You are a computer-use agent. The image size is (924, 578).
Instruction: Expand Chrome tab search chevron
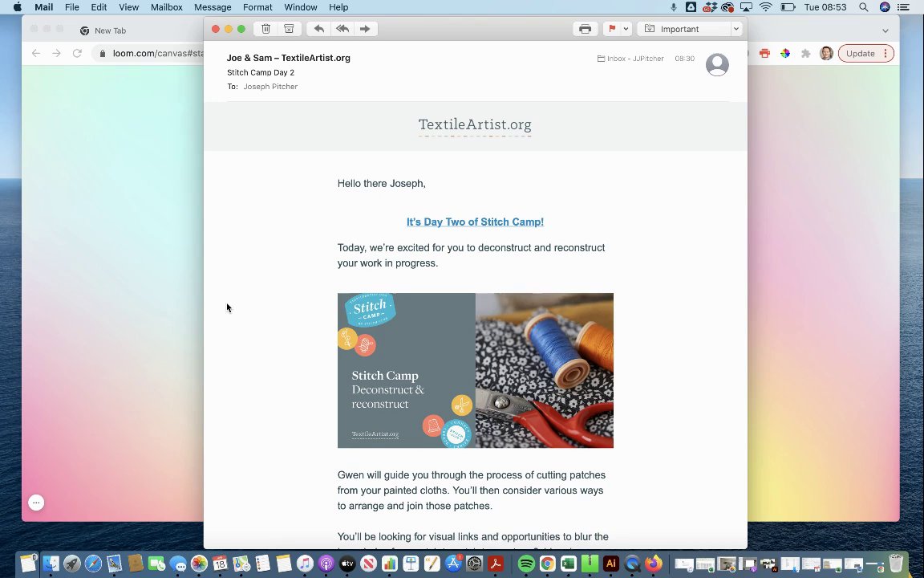point(885,31)
